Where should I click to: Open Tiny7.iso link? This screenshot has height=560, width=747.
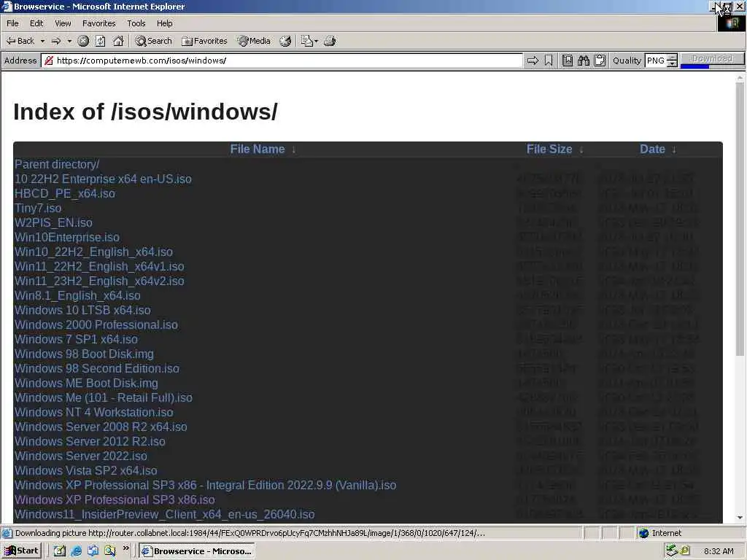38,208
